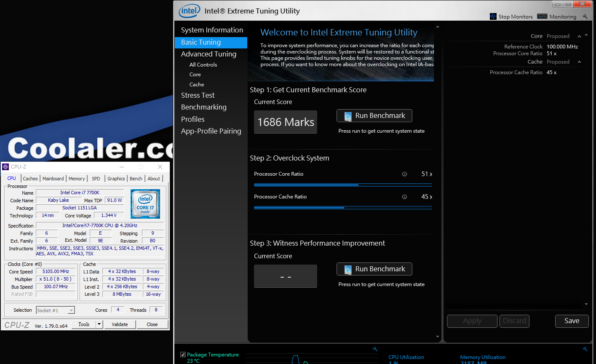596x364 pixels.
Task: Click the info icon beside Processor Cache Ratio
Action: click(404, 197)
